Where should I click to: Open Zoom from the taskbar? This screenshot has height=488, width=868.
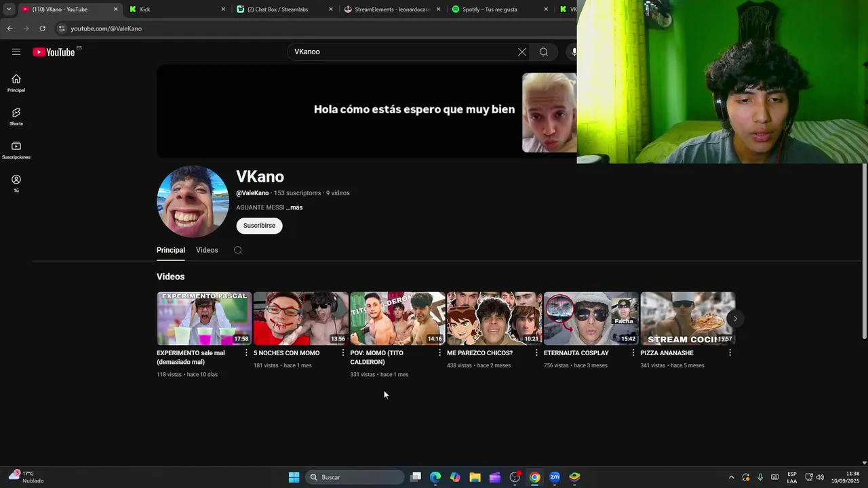pos(555,477)
